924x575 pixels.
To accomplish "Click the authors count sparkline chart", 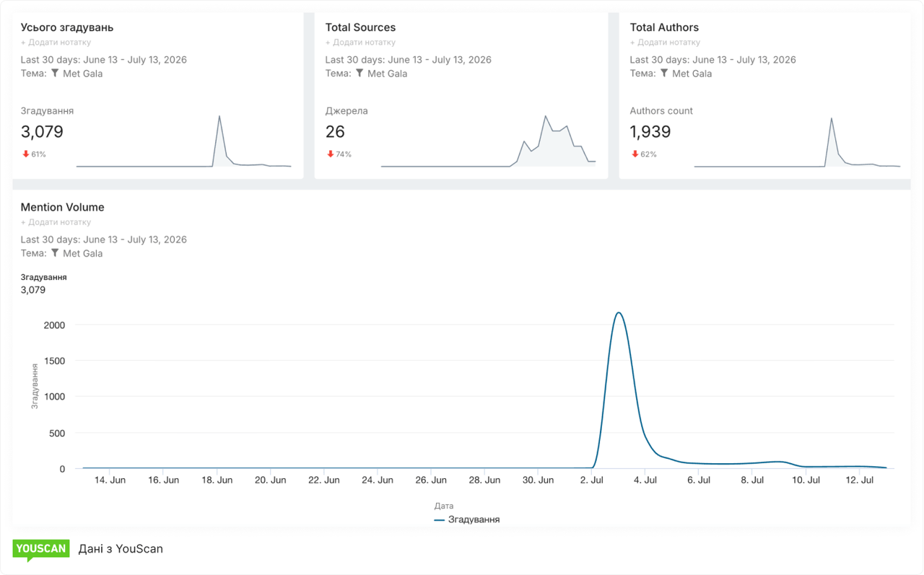I will click(797, 141).
